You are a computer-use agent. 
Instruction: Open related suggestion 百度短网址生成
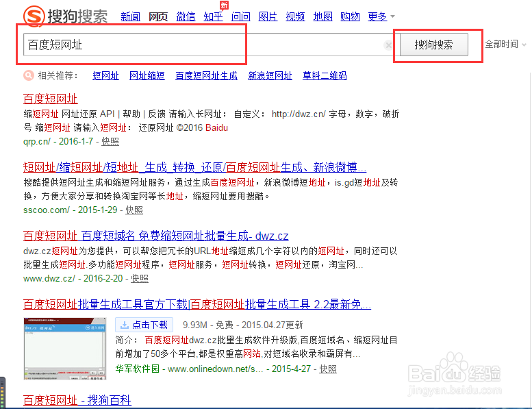[x=206, y=75]
